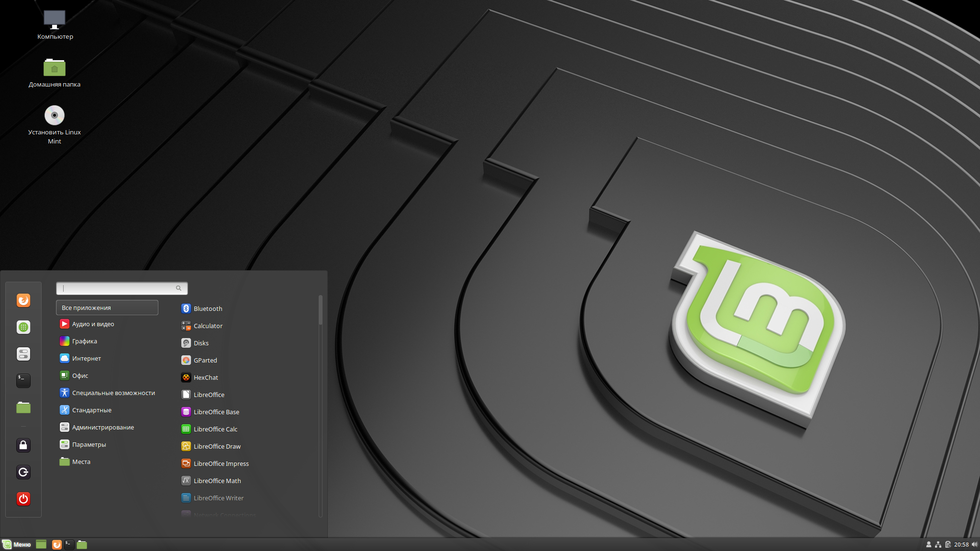Open System Settings from favorites sidebar

pyautogui.click(x=23, y=354)
